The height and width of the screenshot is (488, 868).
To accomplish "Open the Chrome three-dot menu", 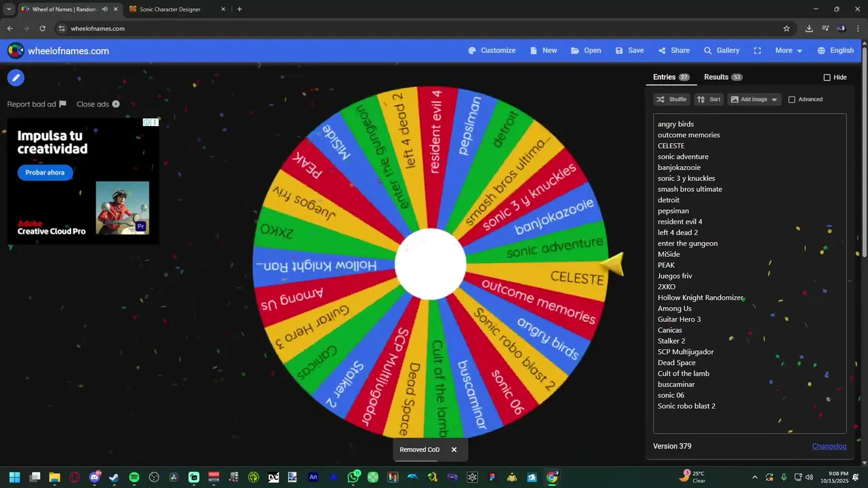I will (x=858, y=28).
